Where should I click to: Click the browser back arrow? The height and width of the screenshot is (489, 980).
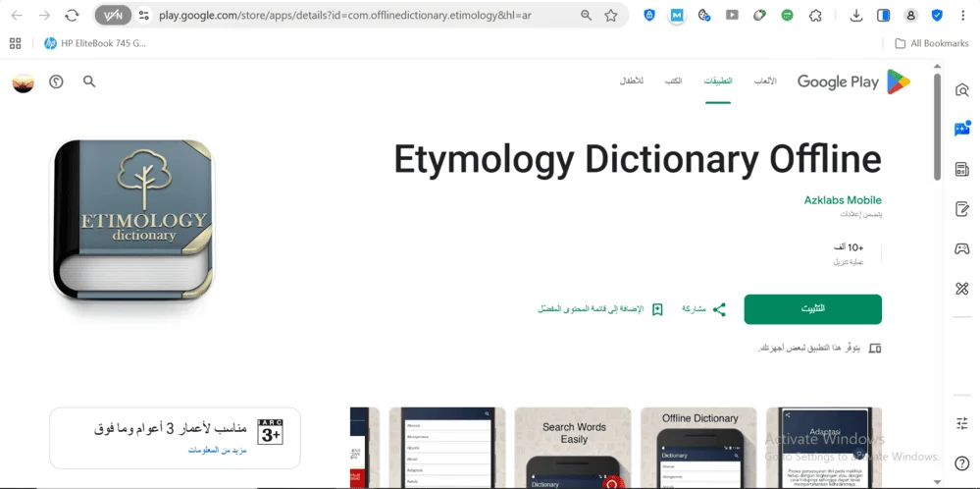click(x=17, y=16)
